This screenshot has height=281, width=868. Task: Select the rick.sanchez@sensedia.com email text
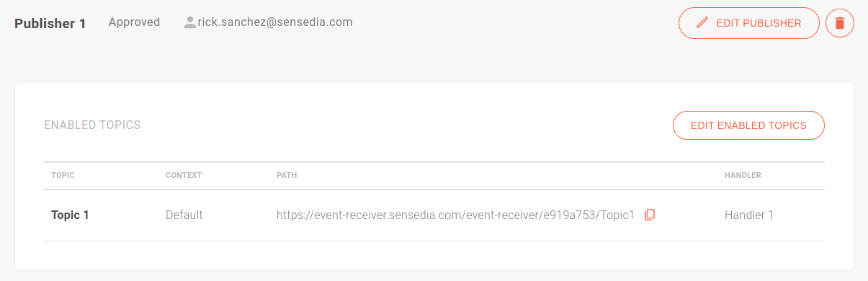click(x=275, y=22)
